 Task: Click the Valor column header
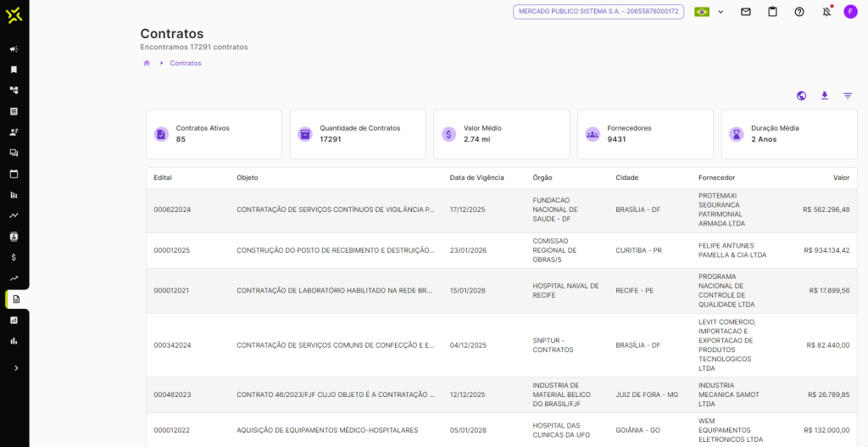pyautogui.click(x=841, y=178)
